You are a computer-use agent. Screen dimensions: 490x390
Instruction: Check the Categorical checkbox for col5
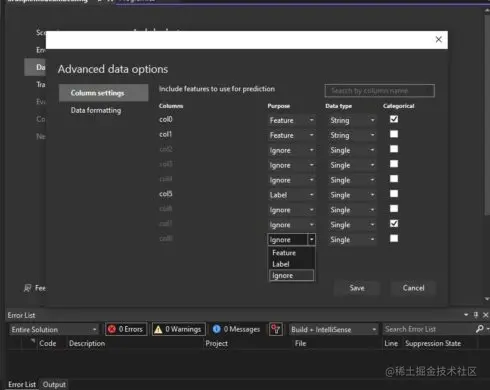click(x=394, y=194)
